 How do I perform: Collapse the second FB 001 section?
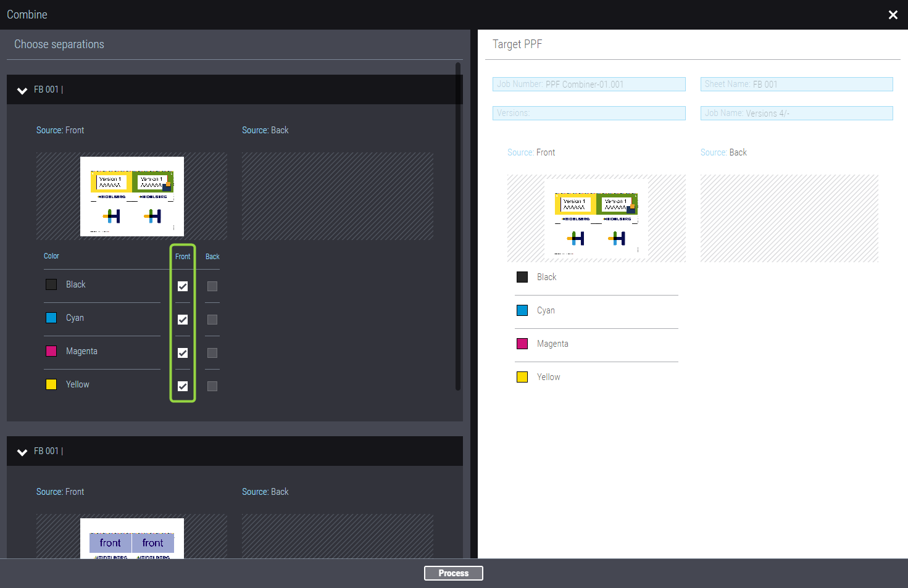coord(22,452)
